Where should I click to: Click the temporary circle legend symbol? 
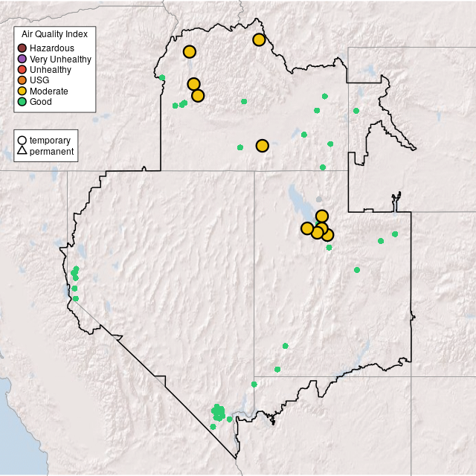pyautogui.click(x=22, y=141)
